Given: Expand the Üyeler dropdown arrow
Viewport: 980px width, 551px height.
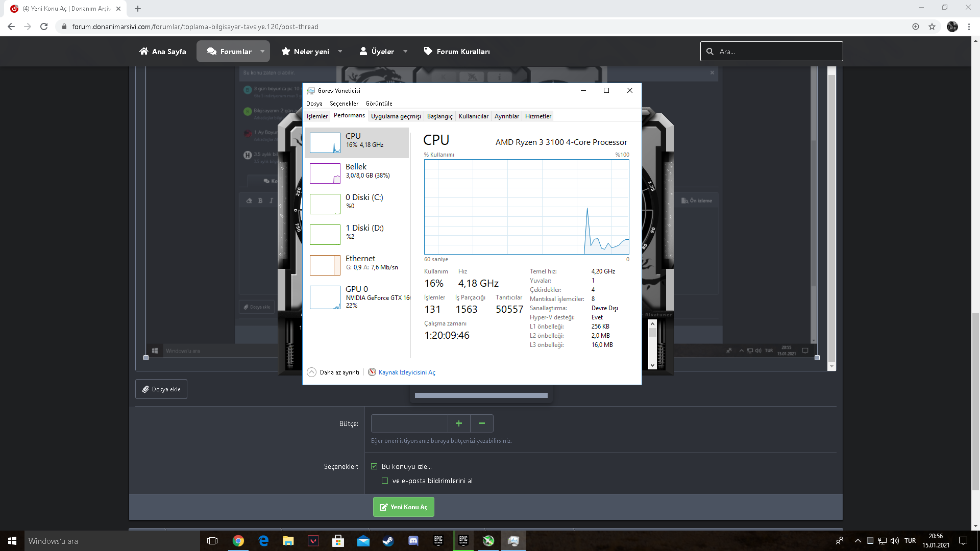Looking at the screenshot, I should (405, 52).
